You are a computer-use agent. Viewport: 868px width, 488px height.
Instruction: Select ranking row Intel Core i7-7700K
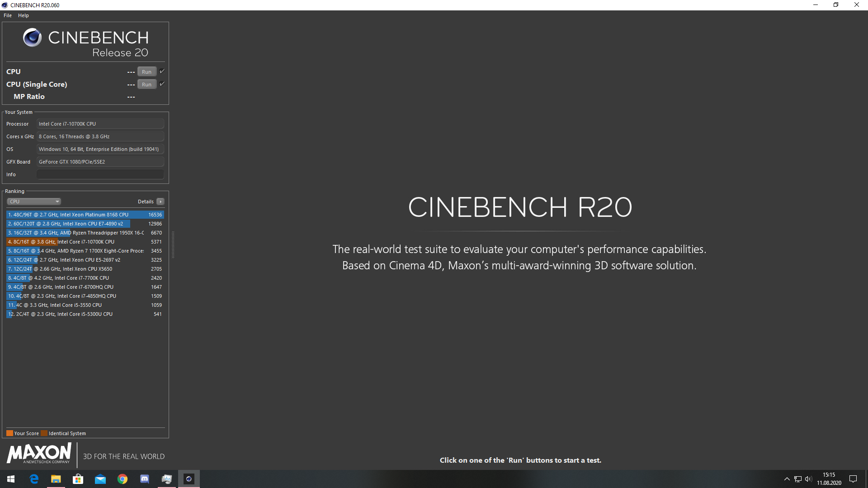[85, 278]
